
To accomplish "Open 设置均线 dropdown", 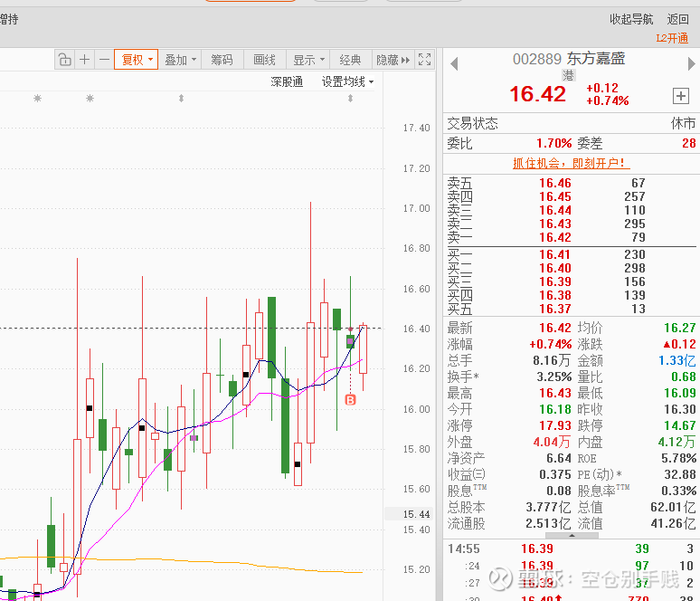I will pos(347,81).
